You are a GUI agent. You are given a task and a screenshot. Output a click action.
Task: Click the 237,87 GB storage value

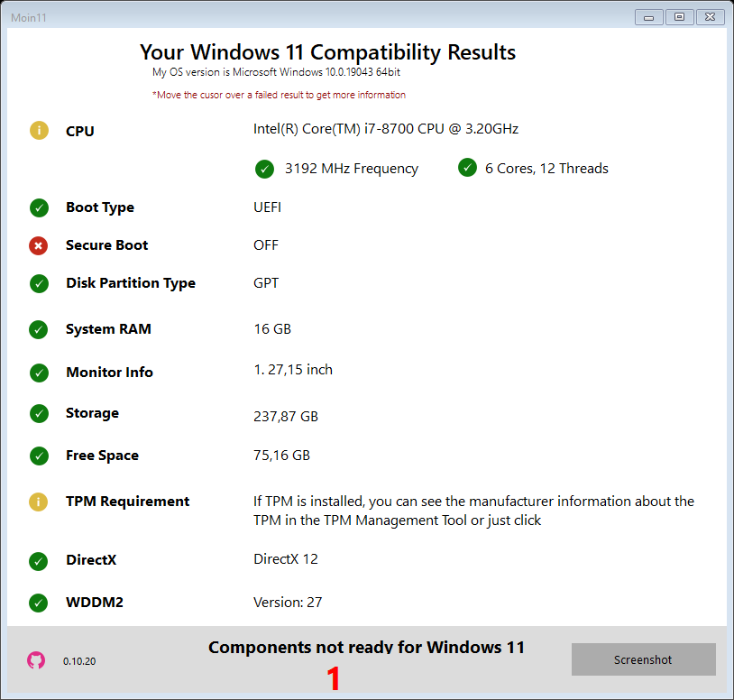tap(286, 417)
